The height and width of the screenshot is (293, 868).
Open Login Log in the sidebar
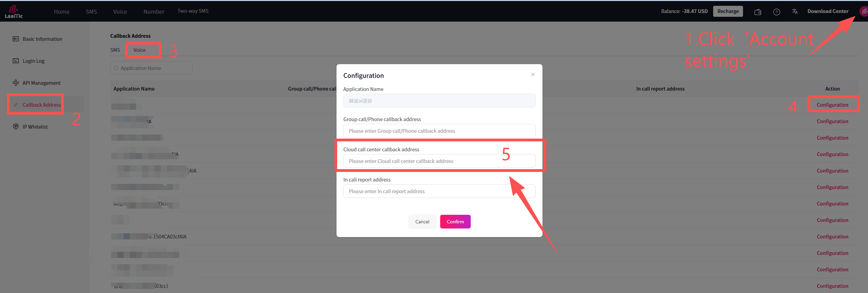coord(33,61)
